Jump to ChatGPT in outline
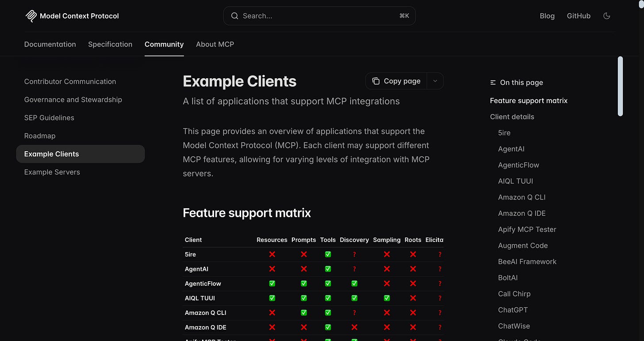 513,310
